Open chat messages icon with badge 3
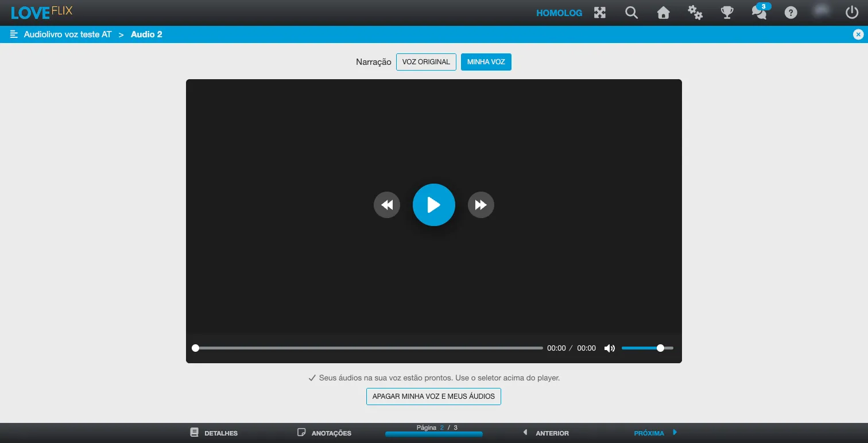868x443 pixels. click(x=760, y=11)
